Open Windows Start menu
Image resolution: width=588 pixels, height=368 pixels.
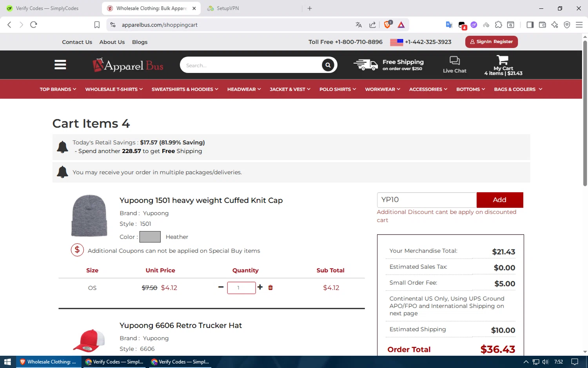coord(7,362)
